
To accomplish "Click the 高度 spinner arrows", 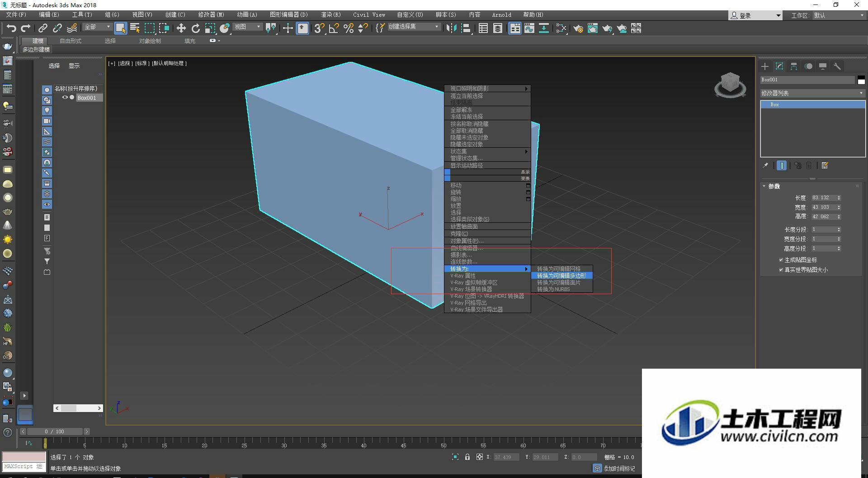I will pyautogui.click(x=839, y=217).
